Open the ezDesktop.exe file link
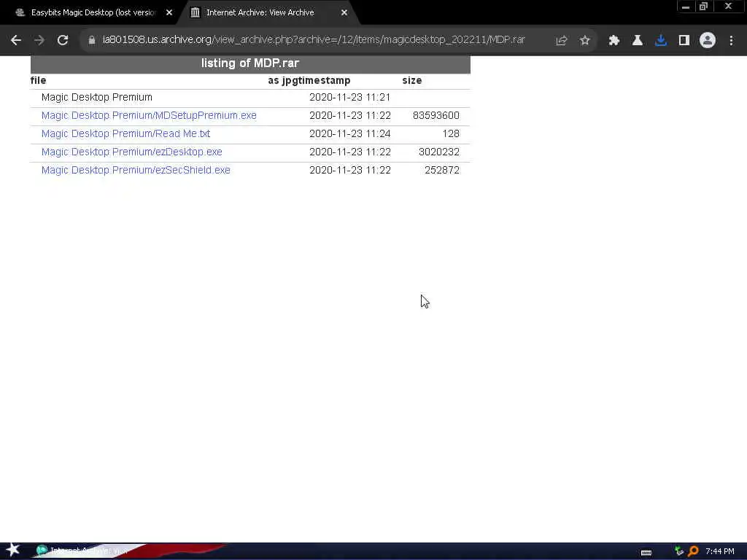747x560 pixels. coord(131,152)
